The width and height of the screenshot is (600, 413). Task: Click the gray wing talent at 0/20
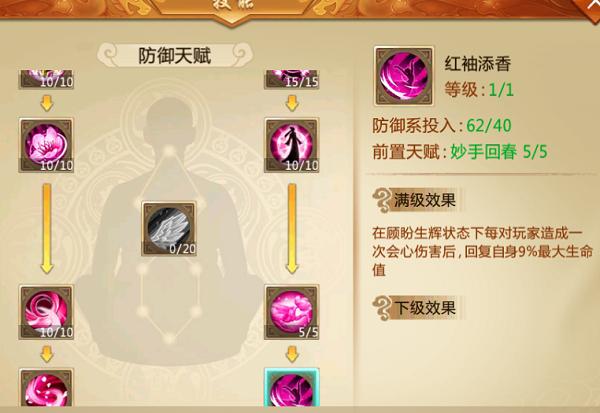pos(169,229)
